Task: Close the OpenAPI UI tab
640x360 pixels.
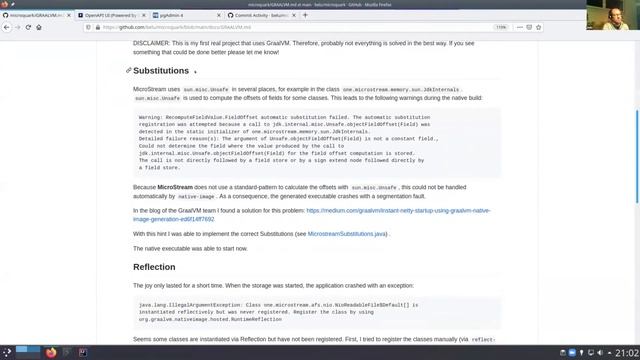Action: (x=144, y=15)
